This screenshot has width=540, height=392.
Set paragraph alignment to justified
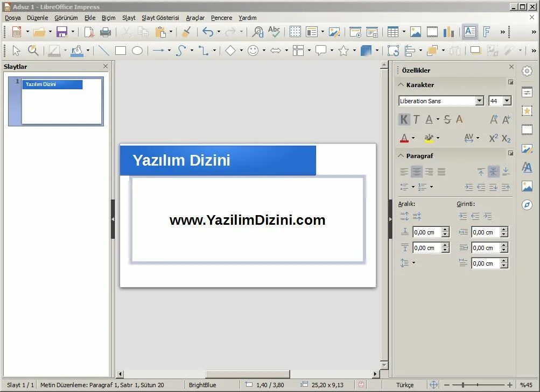tap(441, 172)
